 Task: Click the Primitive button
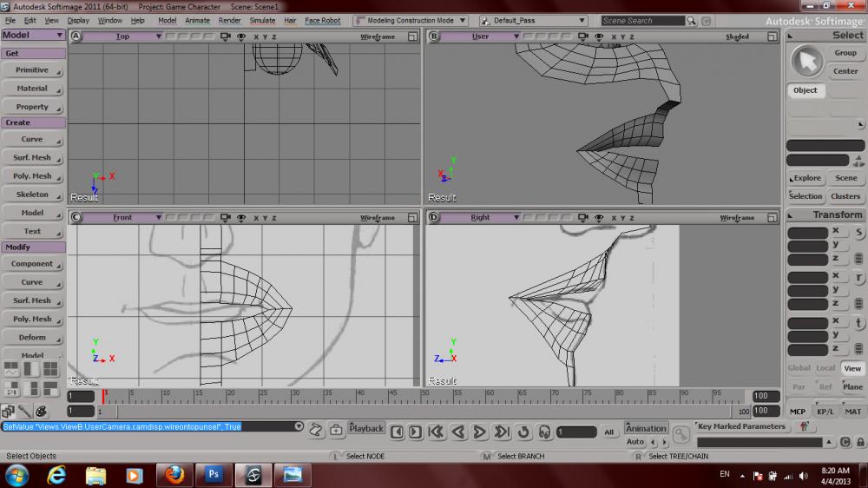pos(32,70)
